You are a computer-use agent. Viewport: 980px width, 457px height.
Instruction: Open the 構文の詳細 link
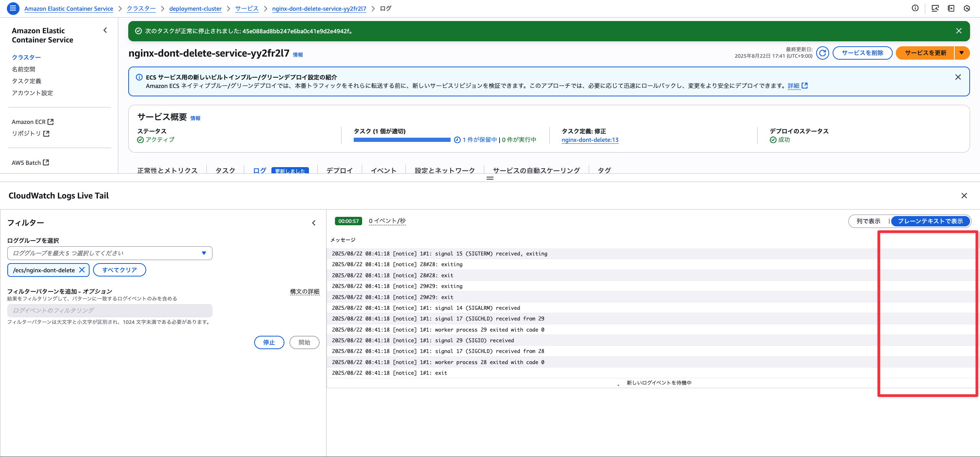pos(305,291)
